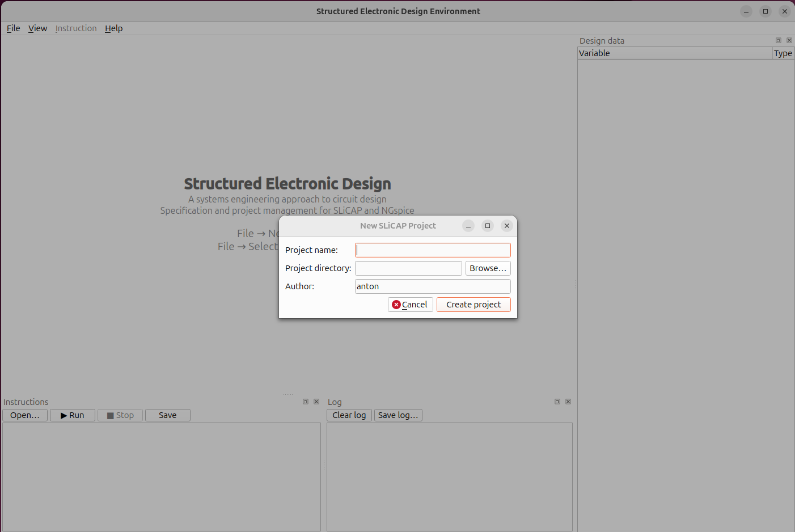795x532 pixels.
Task: Maximize the main application window
Action: coord(766,11)
